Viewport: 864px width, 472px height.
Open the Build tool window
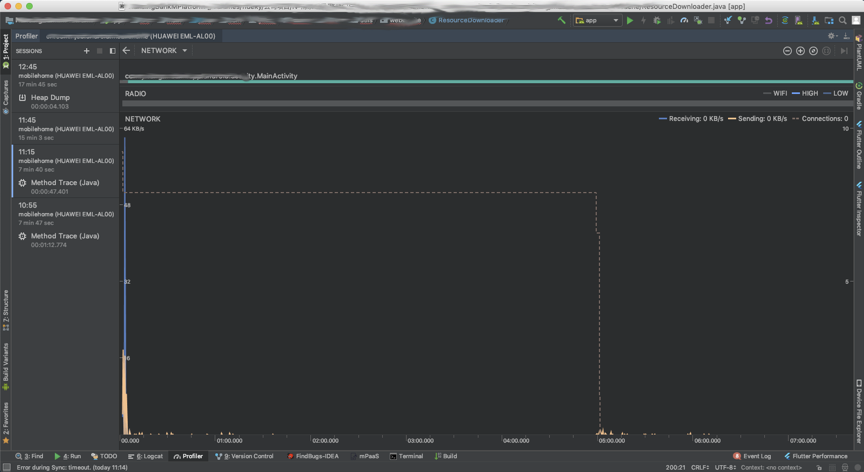(446, 456)
